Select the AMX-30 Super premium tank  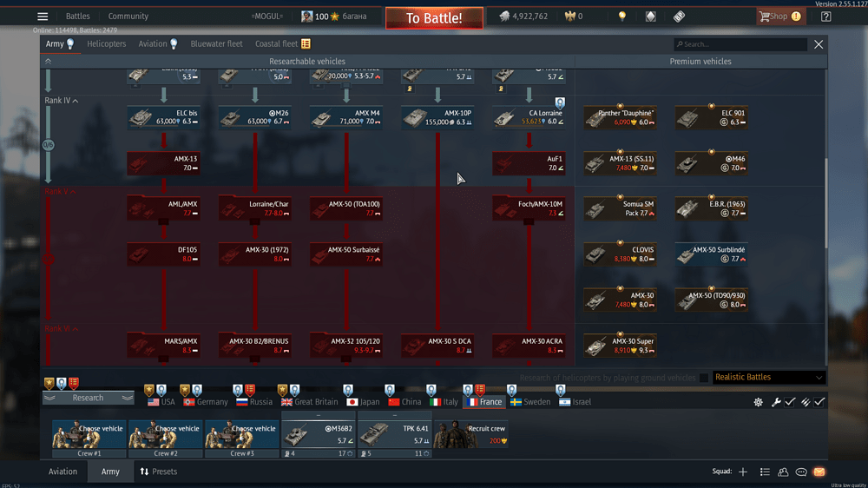tap(621, 346)
